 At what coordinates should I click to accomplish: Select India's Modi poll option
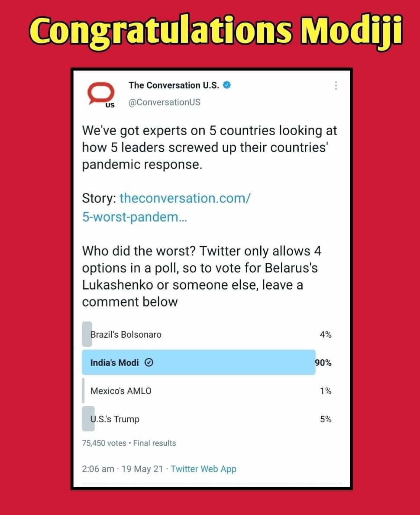(207, 362)
